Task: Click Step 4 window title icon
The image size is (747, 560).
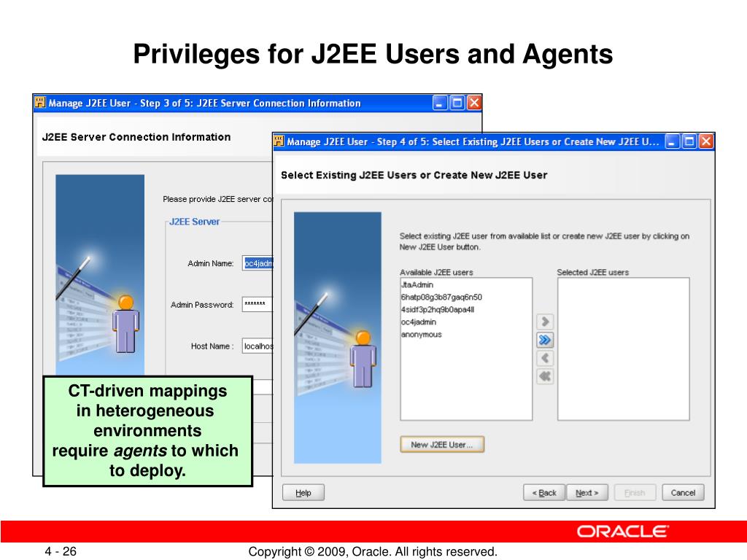Action: tap(279, 141)
